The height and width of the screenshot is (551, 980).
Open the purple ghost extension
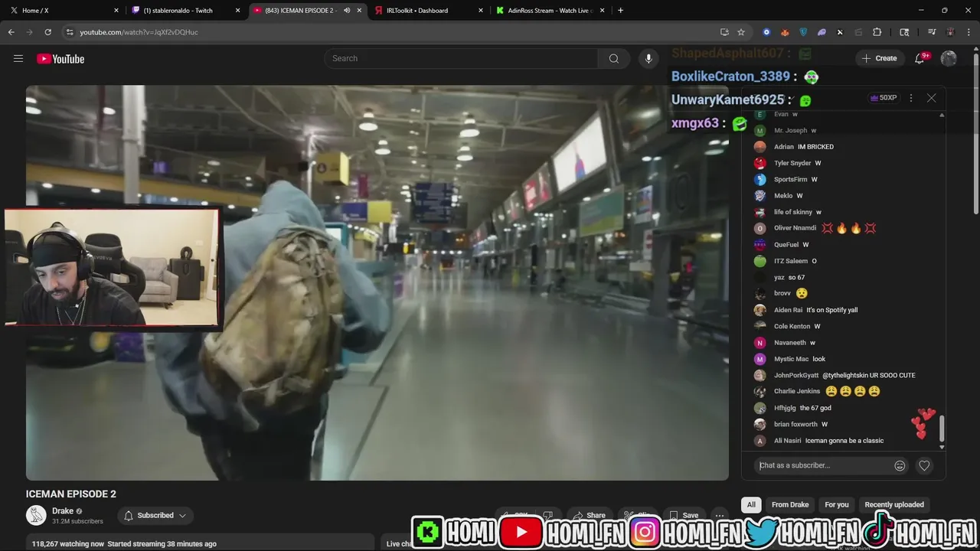click(822, 32)
